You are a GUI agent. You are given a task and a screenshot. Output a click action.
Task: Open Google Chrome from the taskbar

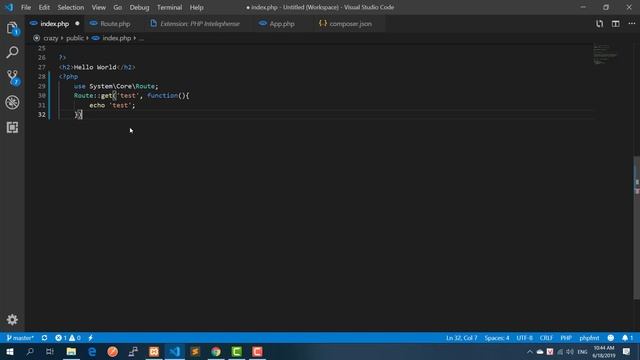click(x=216, y=351)
